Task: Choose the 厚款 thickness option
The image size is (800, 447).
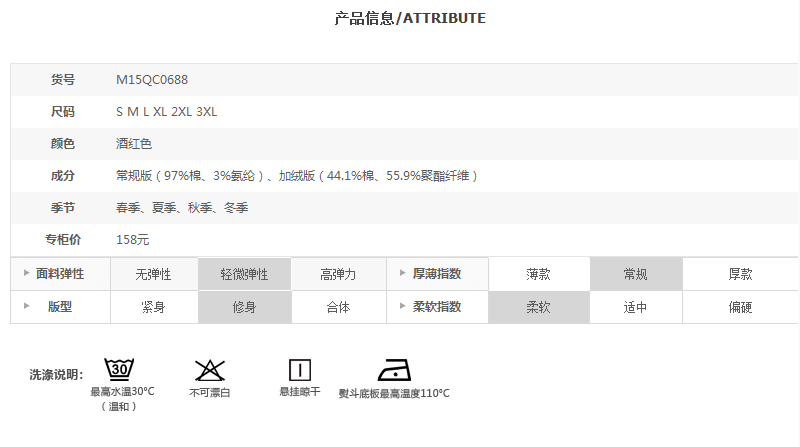Action: [x=740, y=274]
